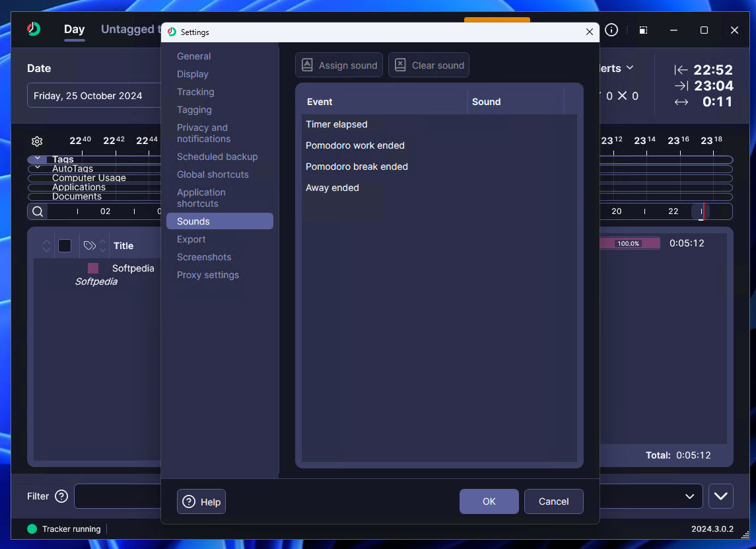
Task: Open the Screenshots settings section
Action: coord(204,257)
